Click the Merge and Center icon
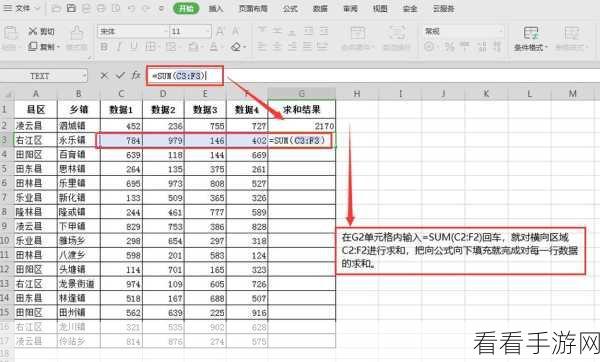 point(357,33)
